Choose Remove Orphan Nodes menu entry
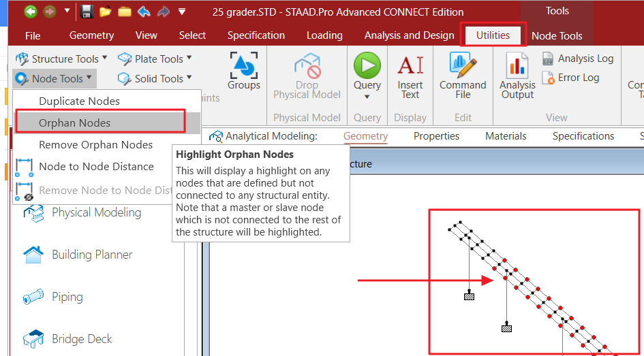Image resolution: width=644 pixels, height=356 pixels. 95,145
